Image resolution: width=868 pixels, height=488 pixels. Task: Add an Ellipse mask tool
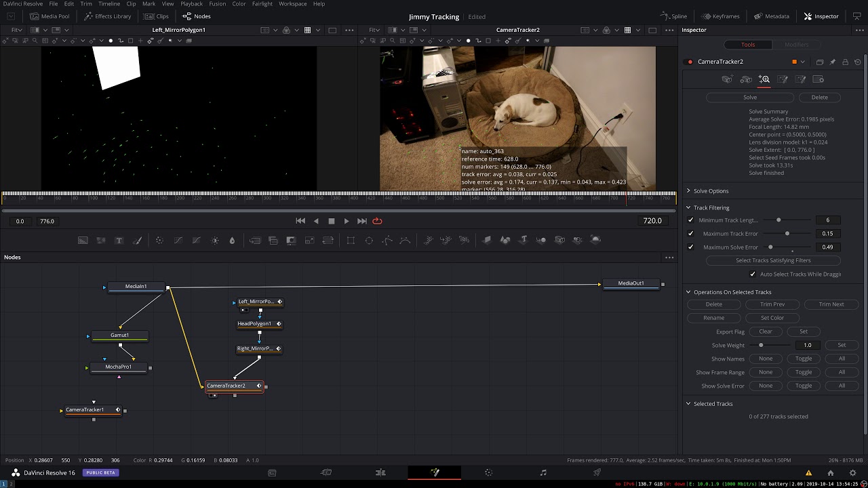(369, 241)
